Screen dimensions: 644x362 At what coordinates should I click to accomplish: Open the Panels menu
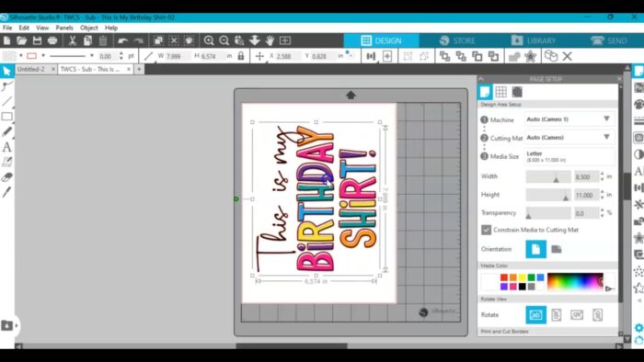pyautogui.click(x=64, y=28)
